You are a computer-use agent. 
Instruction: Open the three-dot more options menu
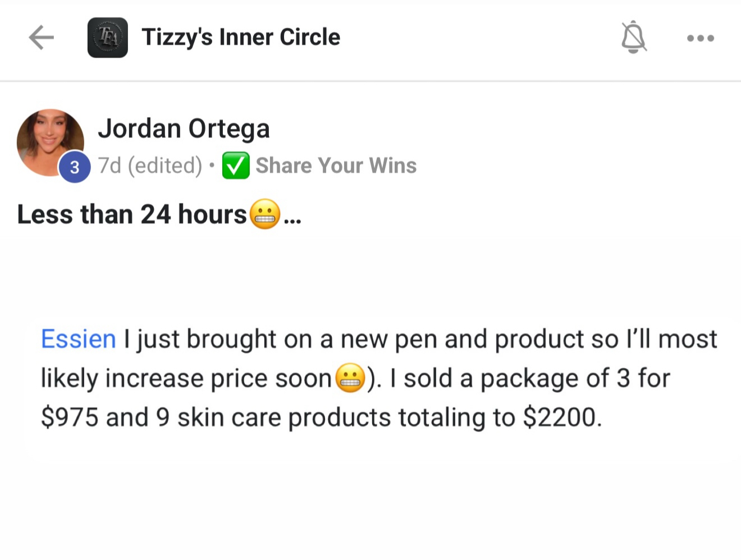pos(700,38)
